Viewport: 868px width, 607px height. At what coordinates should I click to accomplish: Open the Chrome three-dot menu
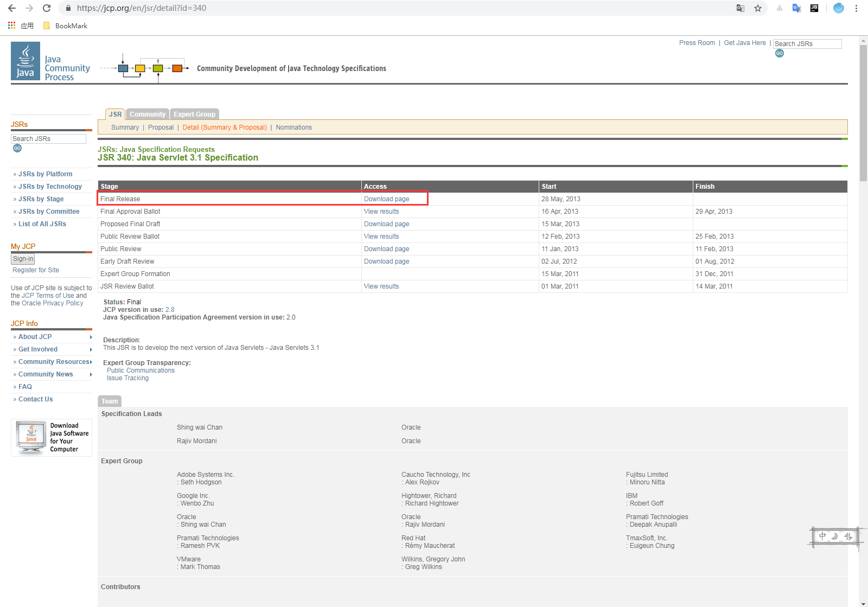click(856, 8)
